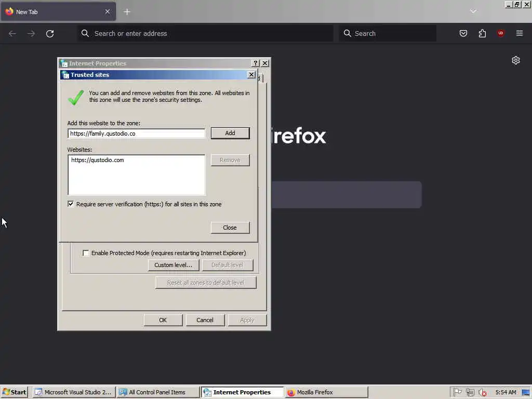Focus the Firefox Search box

(x=388, y=33)
